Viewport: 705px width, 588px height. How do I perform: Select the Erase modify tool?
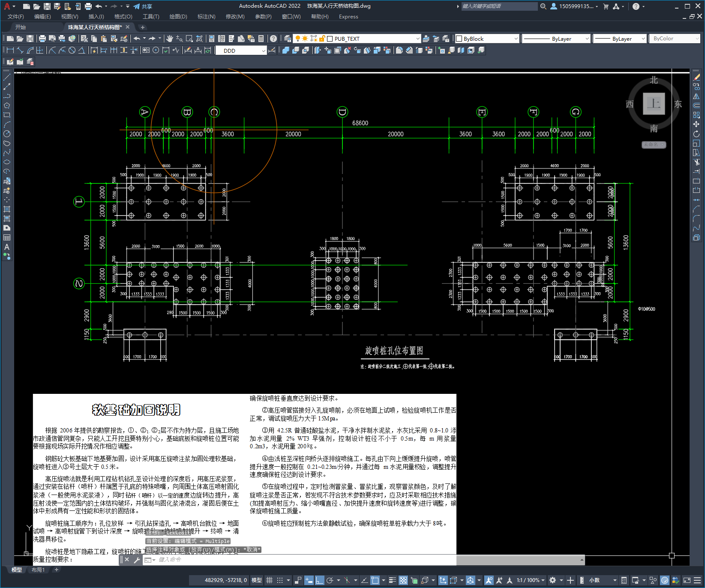[x=696, y=77]
